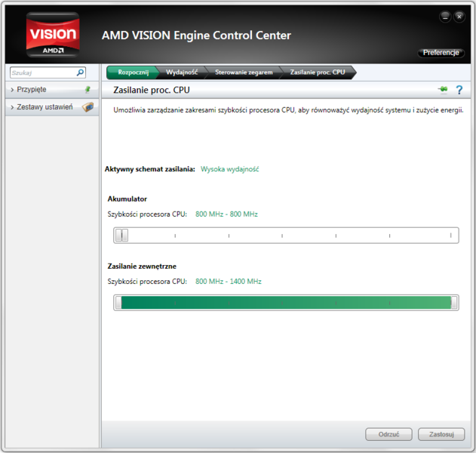Click the Zasilanie proc. CPU page heading
This screenshot has height=453, width=476.
[x=152, y=90]
